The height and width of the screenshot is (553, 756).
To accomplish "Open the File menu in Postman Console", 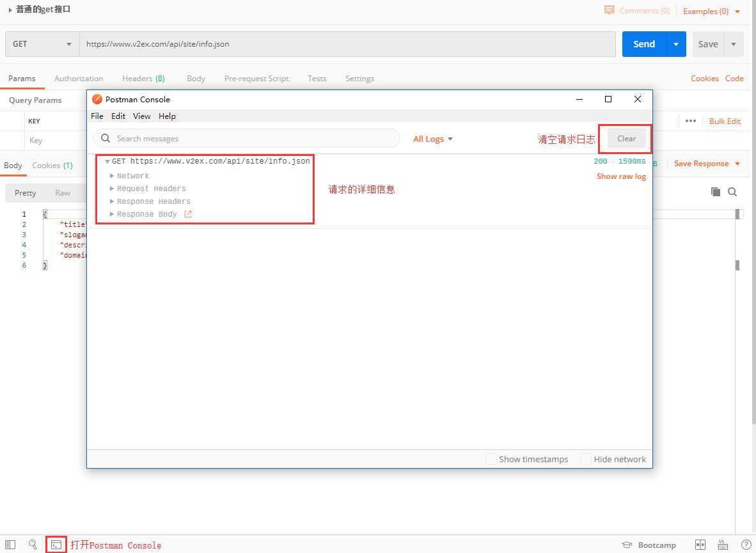I will pyautogui.click(x=97, y=116).
